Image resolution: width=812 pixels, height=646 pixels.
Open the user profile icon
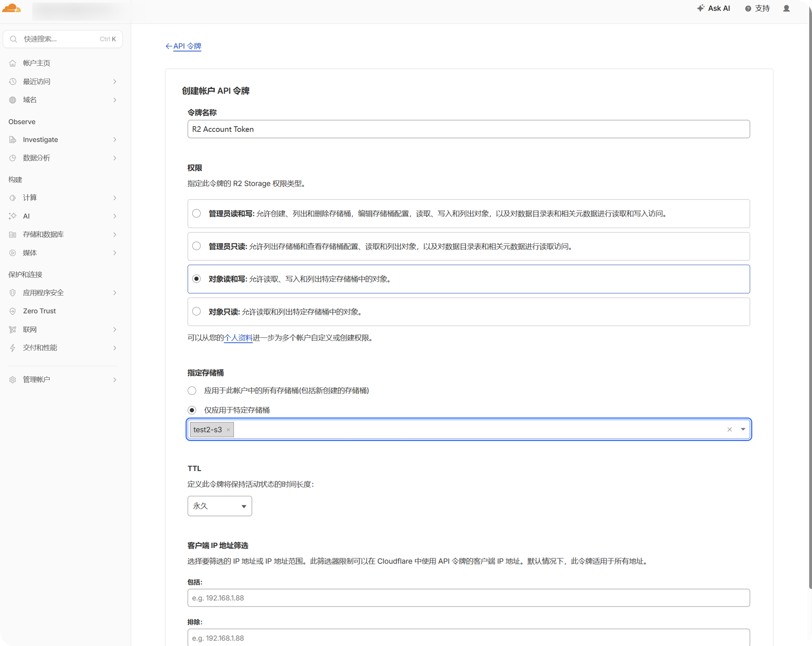pyautogui.click(x=787, y=8)
